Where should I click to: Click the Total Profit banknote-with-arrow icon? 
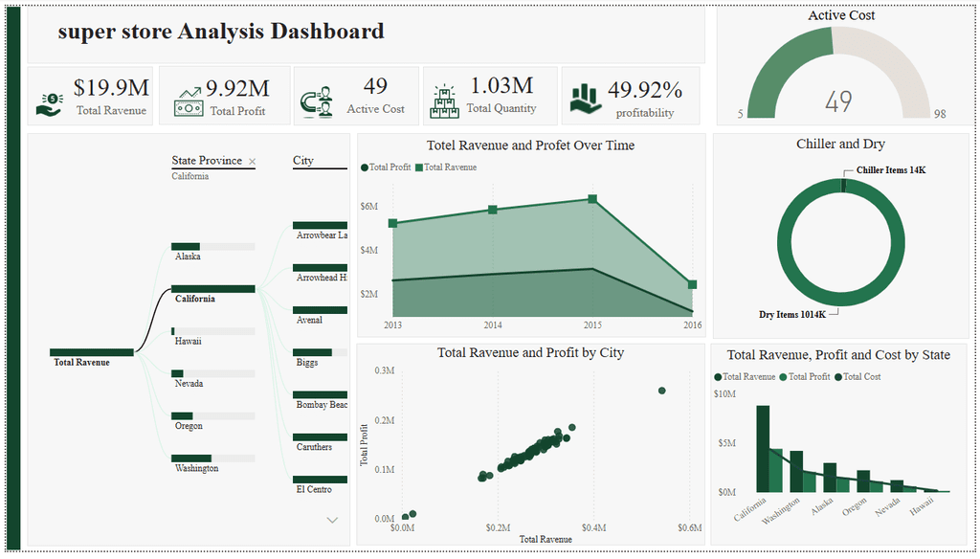tap(189, 101)
